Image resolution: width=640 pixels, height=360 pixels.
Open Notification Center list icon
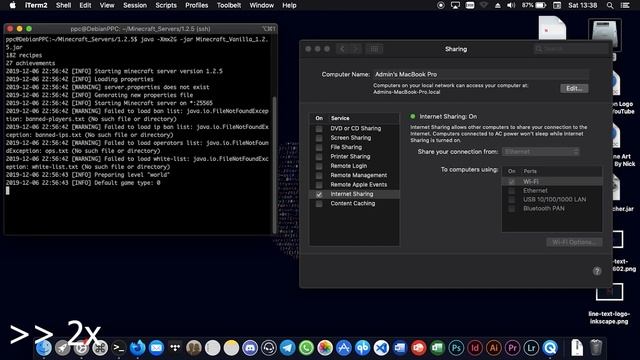(x=625, y=5)
